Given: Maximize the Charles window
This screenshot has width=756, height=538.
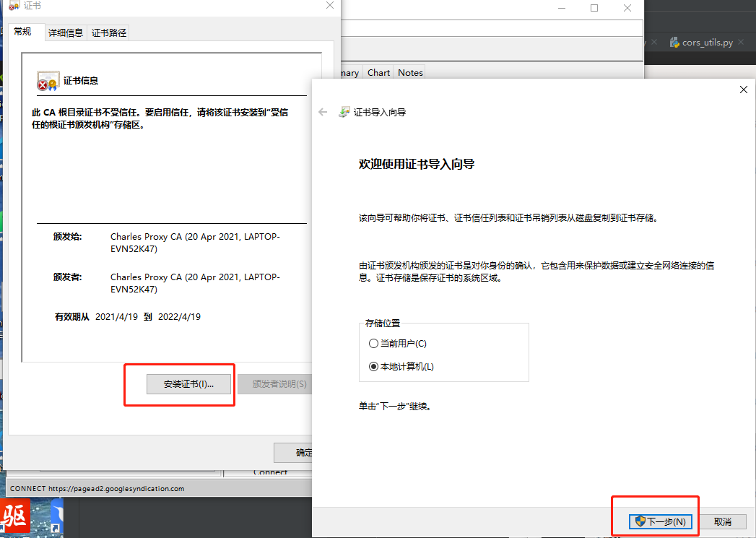Looking at the screenshot, I should coord(594,8).
